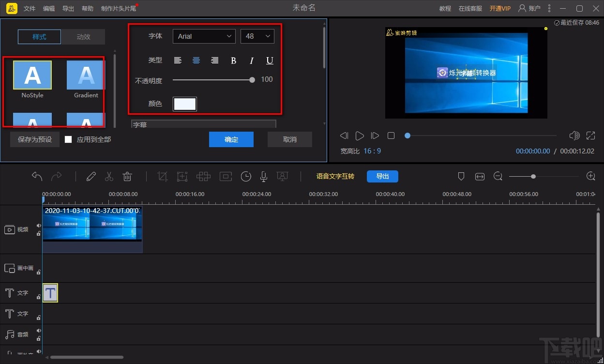The image size is (604, 364).
Task: Step forward one frame in preview
Action: click(375, 136)
